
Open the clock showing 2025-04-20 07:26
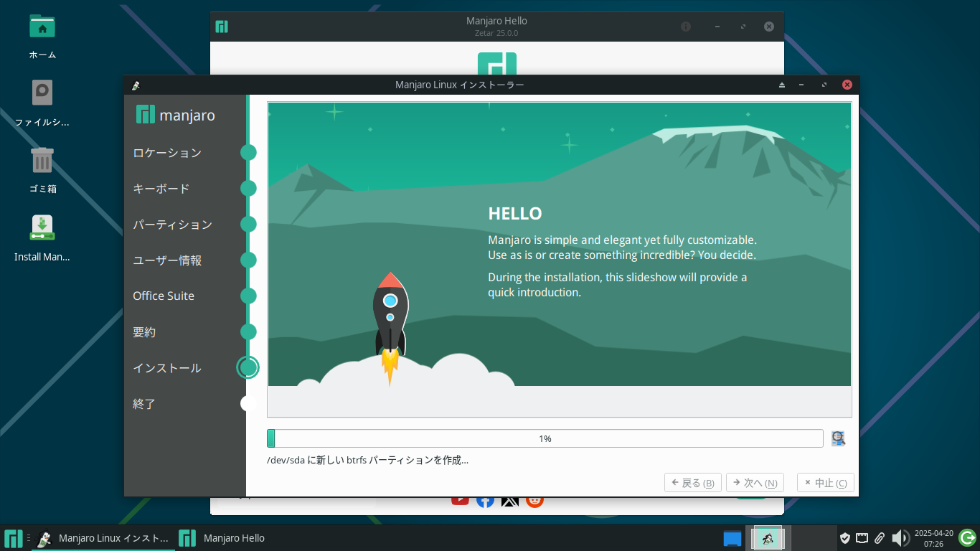click(x=933, y=538)
